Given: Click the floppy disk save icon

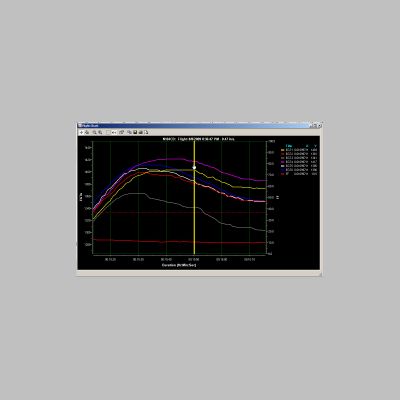Looking at the screenshot, I should (135, 133).
